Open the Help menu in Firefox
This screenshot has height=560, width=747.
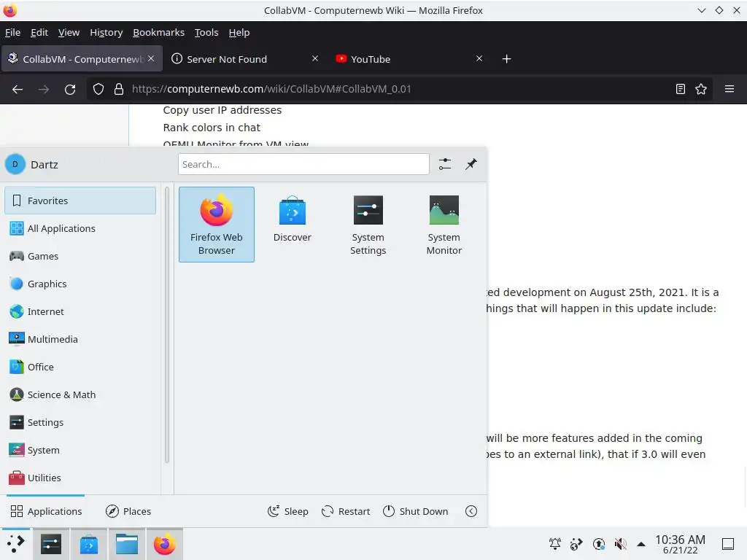[x=239, y=32]
